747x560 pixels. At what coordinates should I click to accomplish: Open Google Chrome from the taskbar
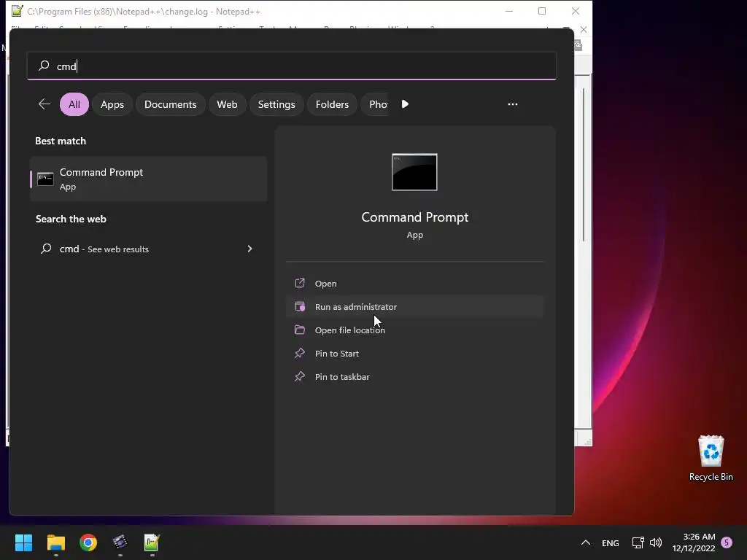click(88, 542)
